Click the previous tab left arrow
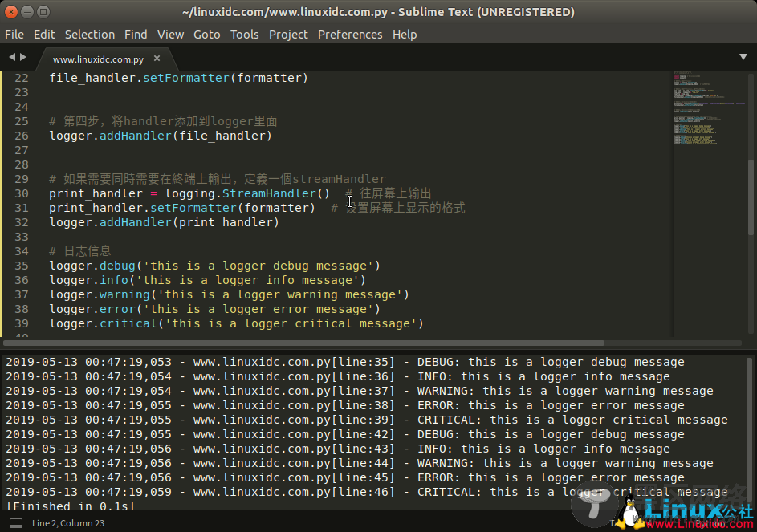 pos(12,57)
